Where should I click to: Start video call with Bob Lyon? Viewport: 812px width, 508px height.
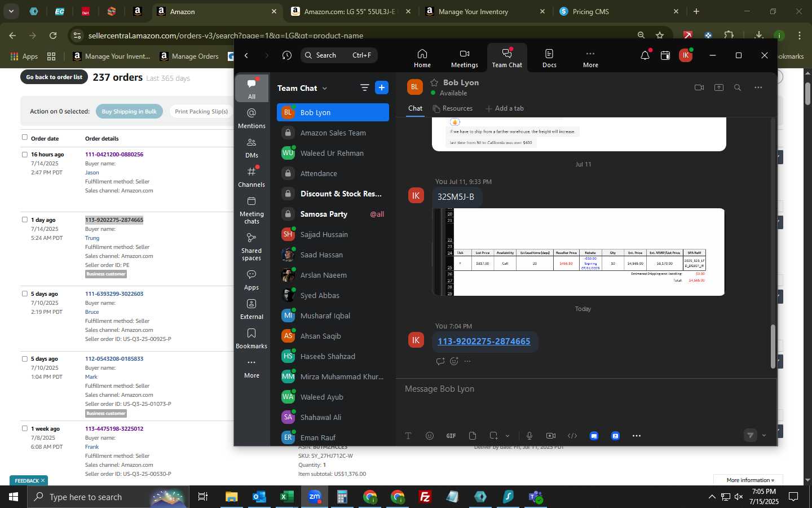coord(699,87)
